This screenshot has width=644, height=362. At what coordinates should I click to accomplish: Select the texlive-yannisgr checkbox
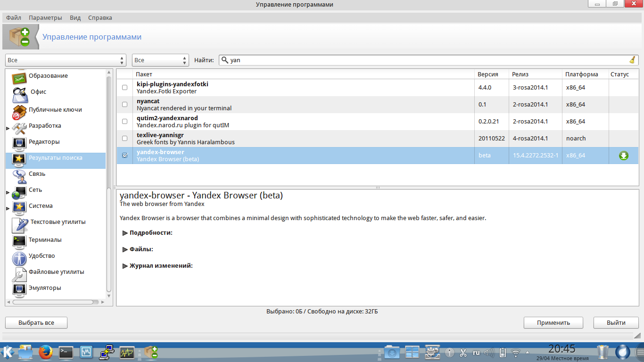click(125, 139)
